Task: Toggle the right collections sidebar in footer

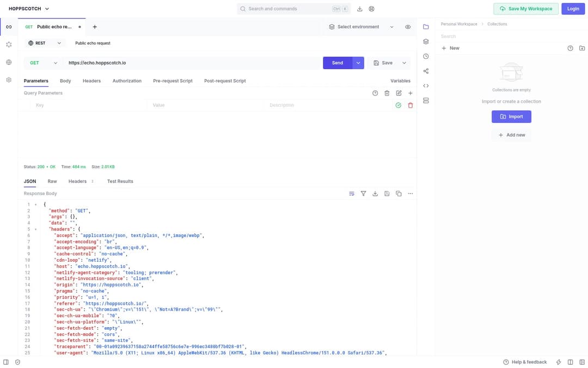Action: (581, 362)
